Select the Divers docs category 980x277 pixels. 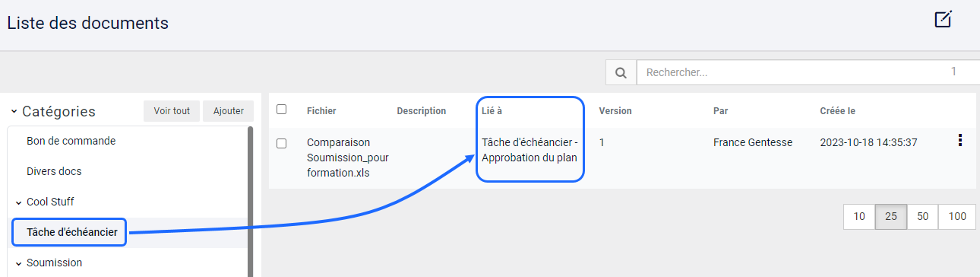point(54,171)
